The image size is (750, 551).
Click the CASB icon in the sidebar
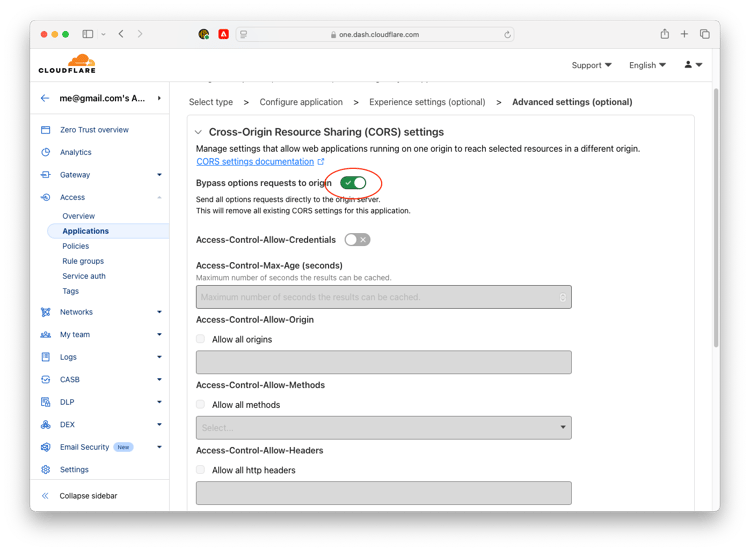(x=45, y=379)
